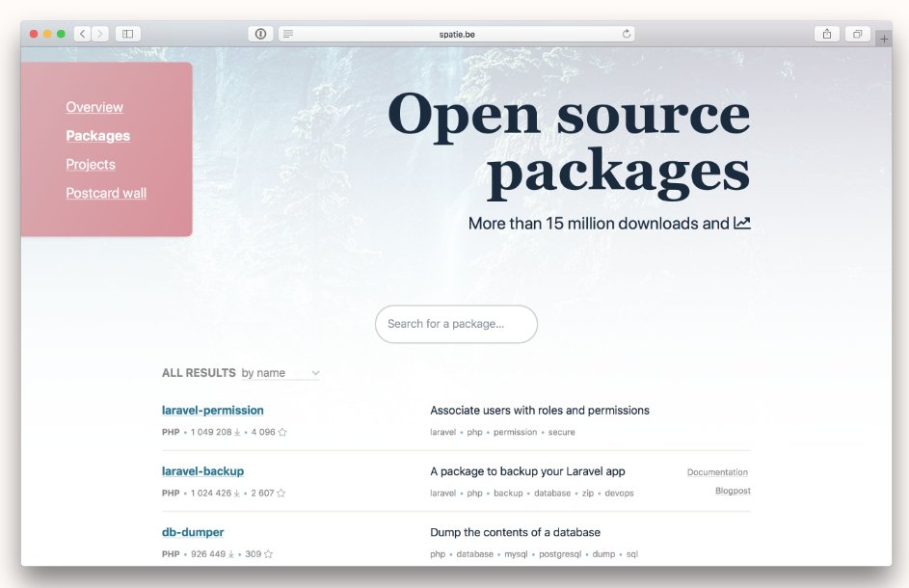Toggle the Safari sidebar button
This screenshot has height=588, width=909.
click(x=128, y=34)
